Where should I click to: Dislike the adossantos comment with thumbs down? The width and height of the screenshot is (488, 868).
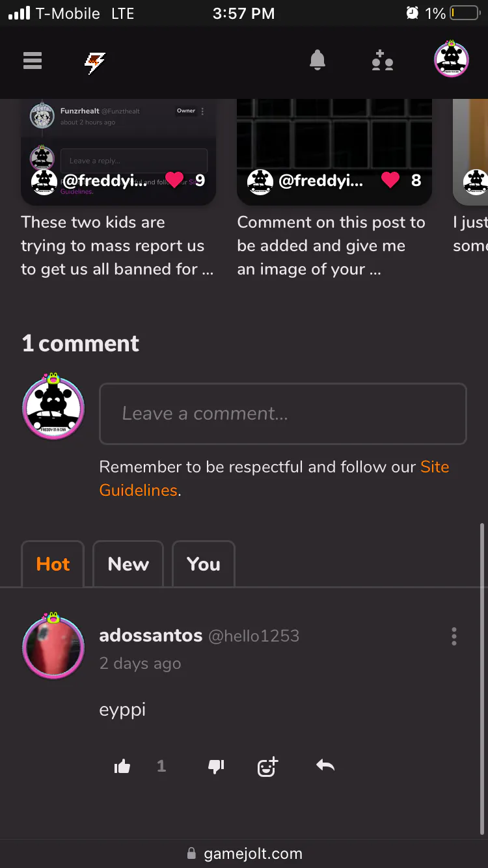(x=216, y=766)
